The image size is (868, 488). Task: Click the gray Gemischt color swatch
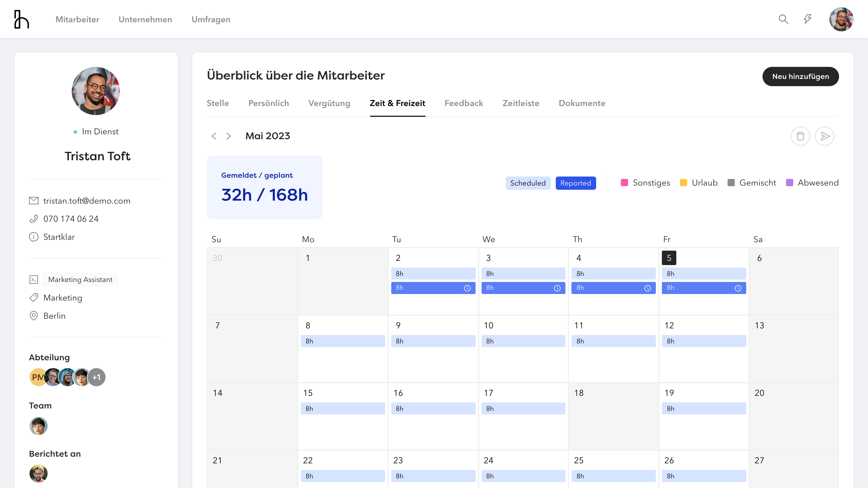[731, 183]
